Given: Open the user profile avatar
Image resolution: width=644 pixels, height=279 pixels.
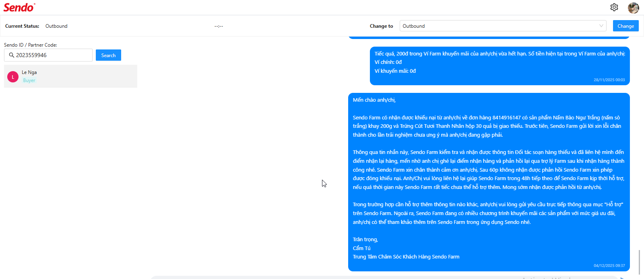Looking at the screenshot, I should pos(634,8).
